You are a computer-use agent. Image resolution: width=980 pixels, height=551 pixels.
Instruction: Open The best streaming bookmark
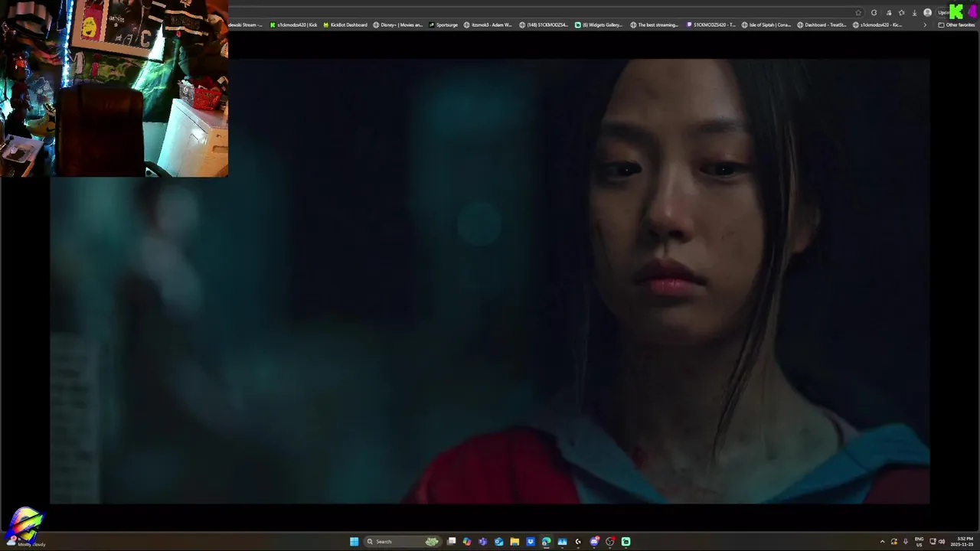pos(655,24)
